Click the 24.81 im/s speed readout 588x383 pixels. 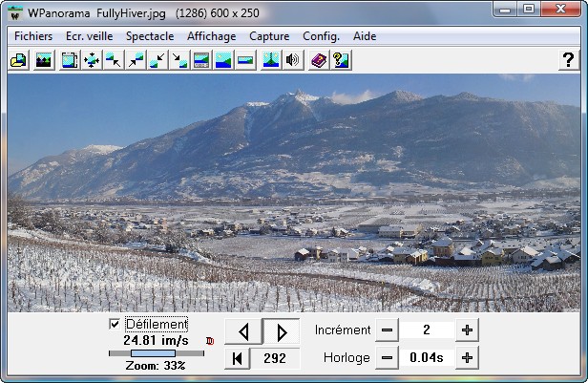156,340
